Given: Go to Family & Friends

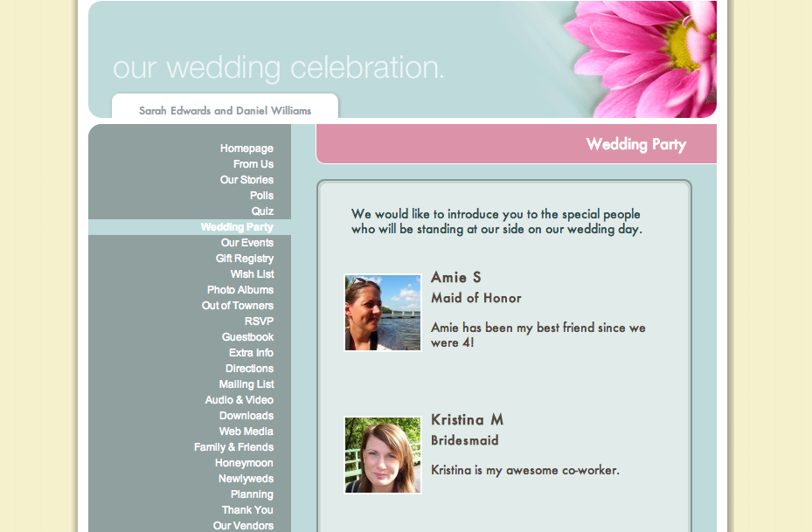Looking at the screenshot, I should pyautogui.click(x=233, y=447).
